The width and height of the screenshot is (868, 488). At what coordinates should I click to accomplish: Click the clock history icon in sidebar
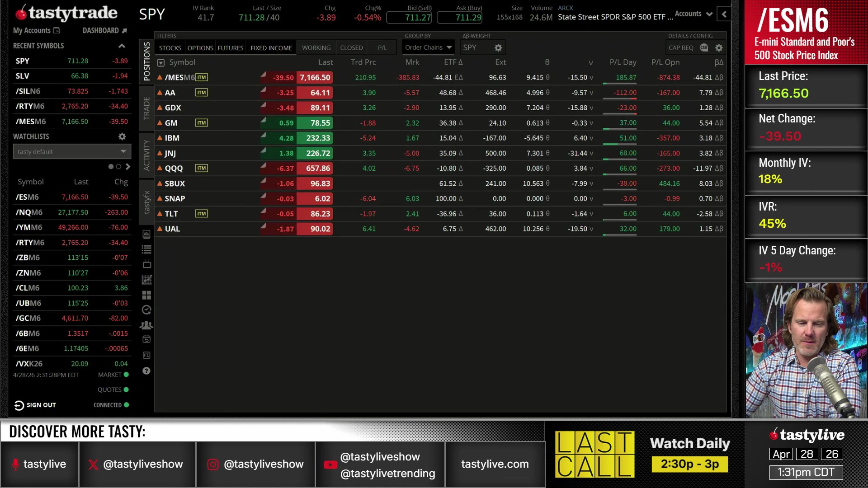(146, 310)
